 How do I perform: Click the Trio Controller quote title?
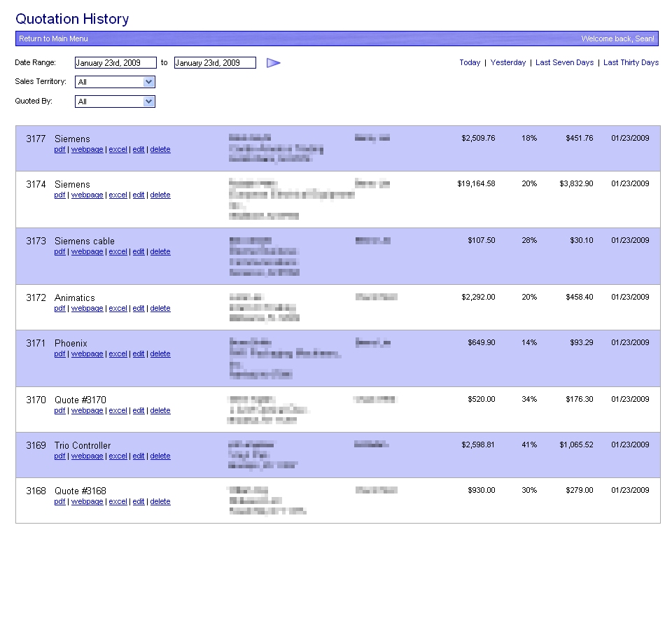[83, 446]
